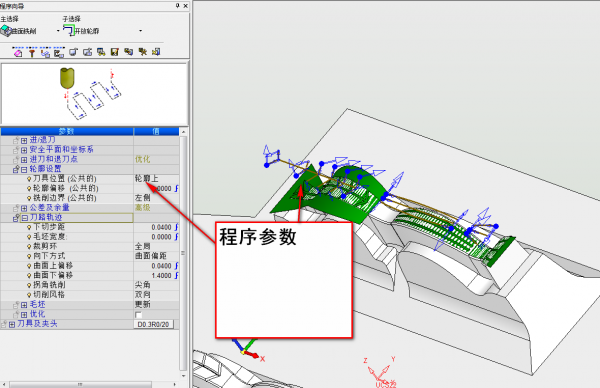The height and width of the screenshot is (388, 600).
Task: Click the D0.3R0/20 tool button
Action: [x=153, y=324]
